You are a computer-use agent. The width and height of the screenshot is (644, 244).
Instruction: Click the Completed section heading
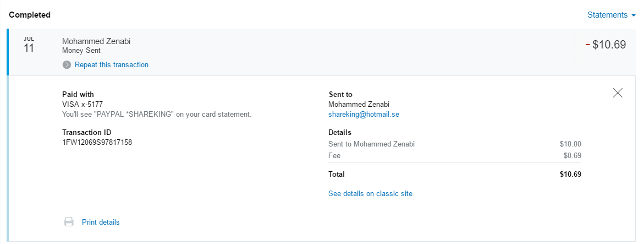[30, 15]
